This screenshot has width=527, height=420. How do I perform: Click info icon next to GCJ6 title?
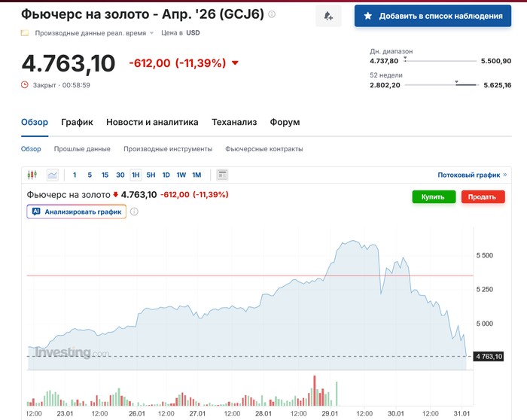(x=272, y=14)
